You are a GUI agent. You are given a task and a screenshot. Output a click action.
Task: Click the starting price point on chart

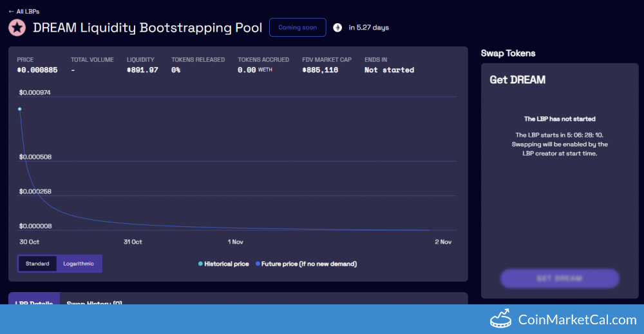pyautogui.click(x=19, y=109)
